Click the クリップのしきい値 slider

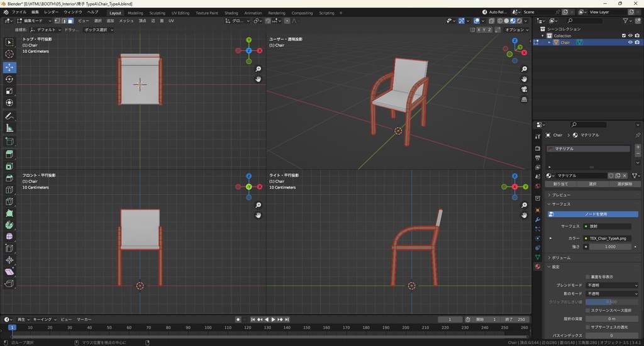(x=612, y=302)
